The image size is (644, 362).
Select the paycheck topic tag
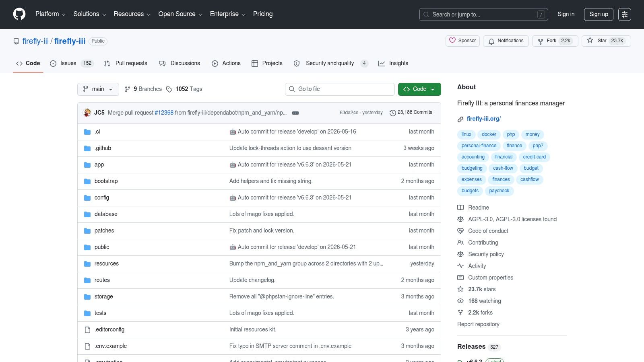point(499,191)
